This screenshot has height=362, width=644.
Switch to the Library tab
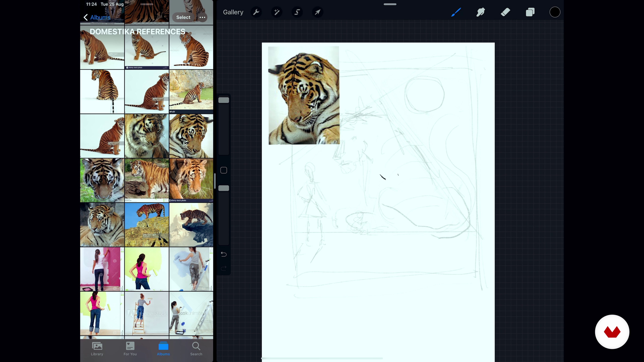[97, 349]
